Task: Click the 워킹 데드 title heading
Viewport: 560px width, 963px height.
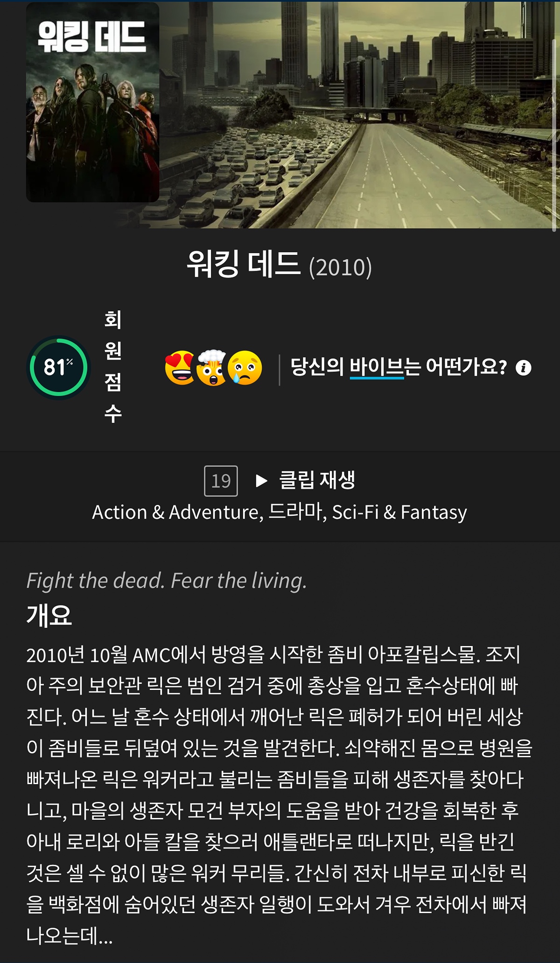Action: pos(243,264)
